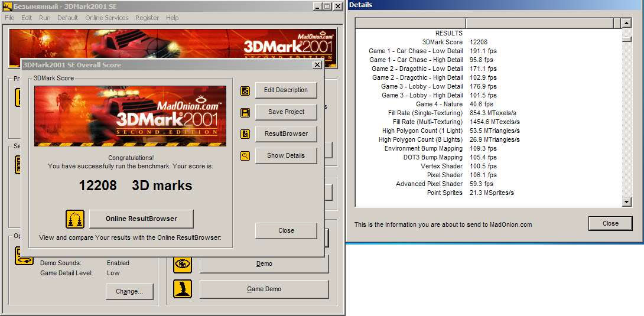Viewport: 644px width, 316px height.
Task: Click the Demo eye icon
Action: (183, 264)
